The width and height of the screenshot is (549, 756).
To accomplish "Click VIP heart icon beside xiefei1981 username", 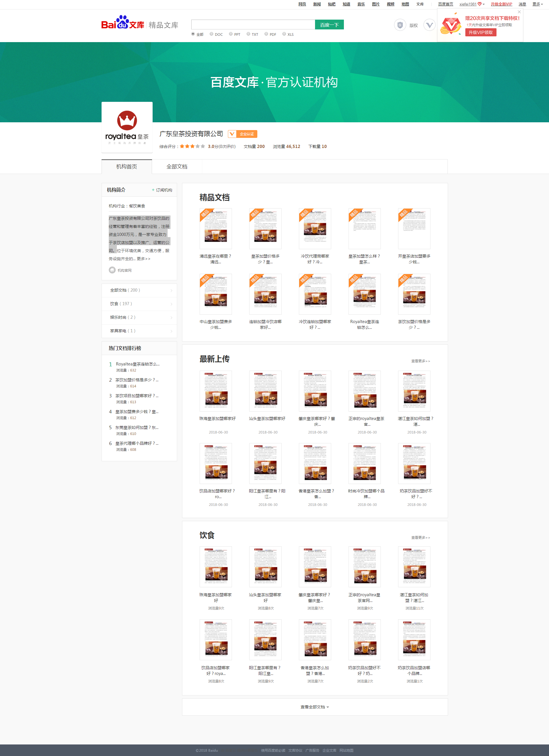I will pos(479,4).
